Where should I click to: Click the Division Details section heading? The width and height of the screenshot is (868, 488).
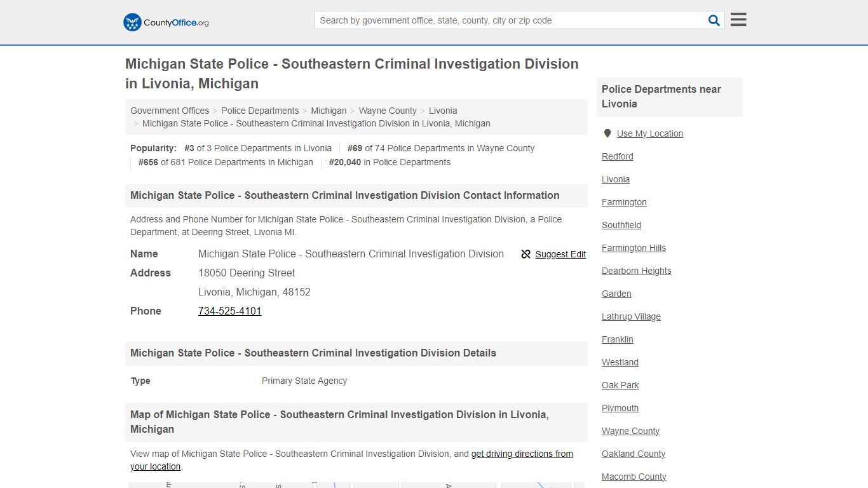click(x=313, y=353)
